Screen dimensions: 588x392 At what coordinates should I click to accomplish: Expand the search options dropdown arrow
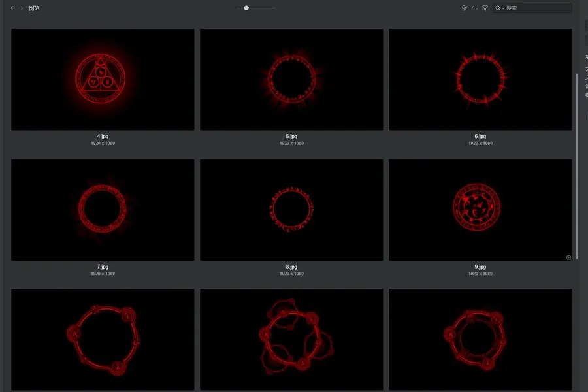tap(503, 8)
